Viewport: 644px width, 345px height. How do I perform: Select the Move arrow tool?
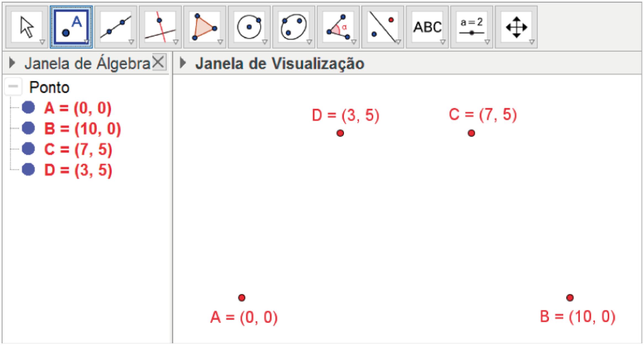click(27, 27)
